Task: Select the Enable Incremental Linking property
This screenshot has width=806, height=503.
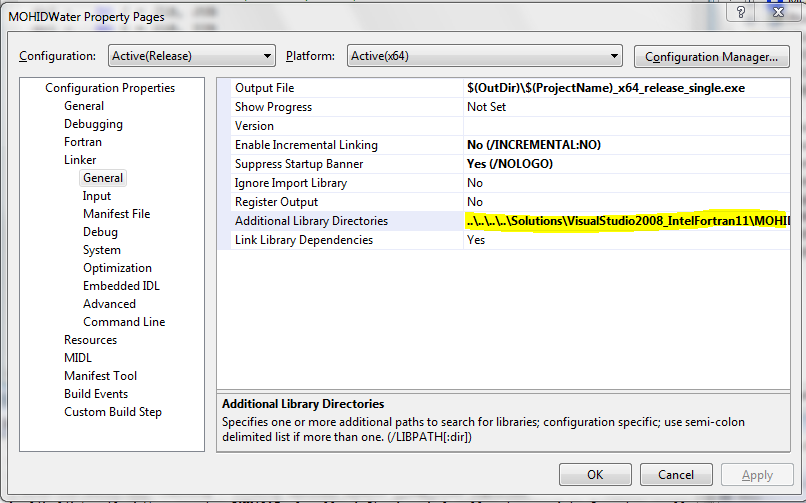Action: 306,145
